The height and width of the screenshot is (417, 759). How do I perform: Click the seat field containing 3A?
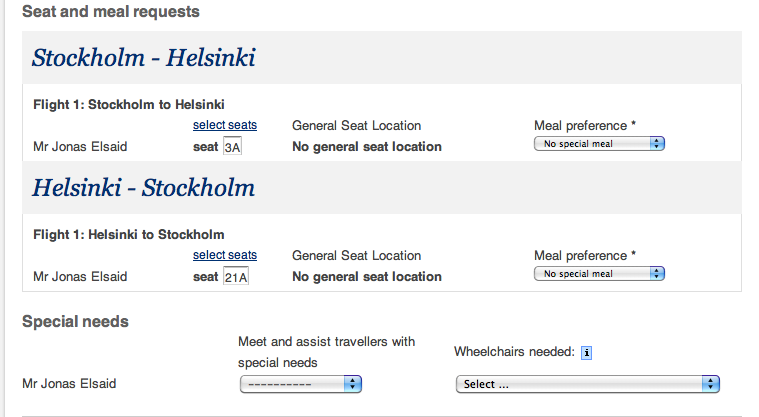coord(233,147)
